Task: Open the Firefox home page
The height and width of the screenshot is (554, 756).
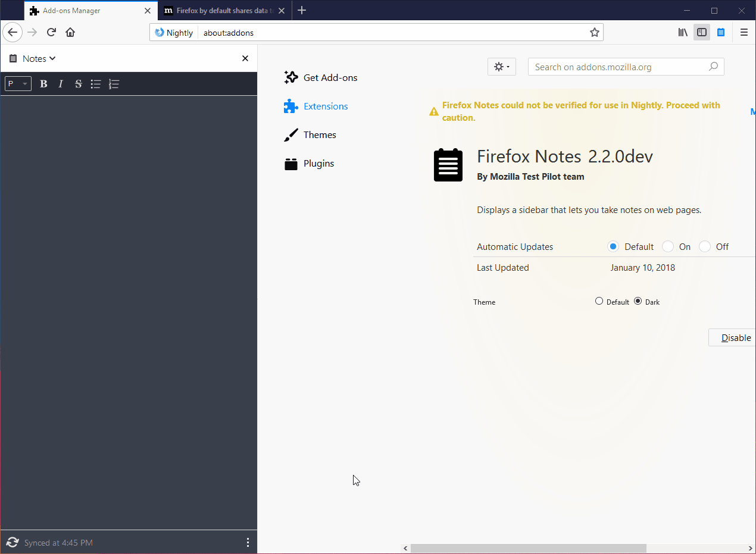Action: (x=70, y=32)
